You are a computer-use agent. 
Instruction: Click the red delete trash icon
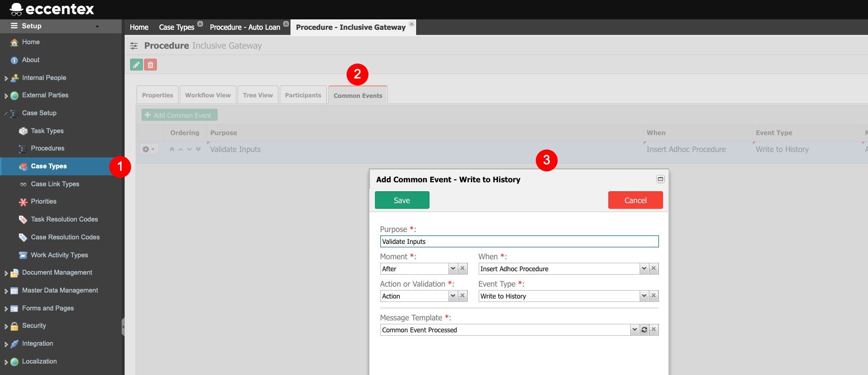point(150,65)
